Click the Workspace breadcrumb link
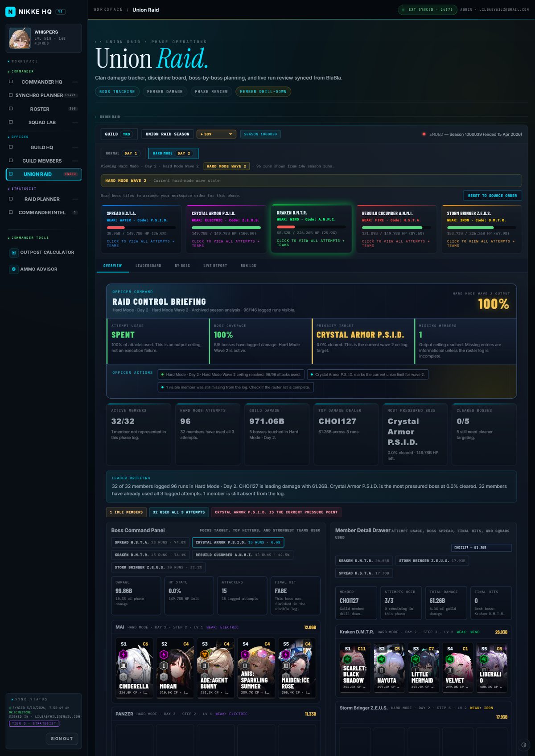 click(108, 9)
